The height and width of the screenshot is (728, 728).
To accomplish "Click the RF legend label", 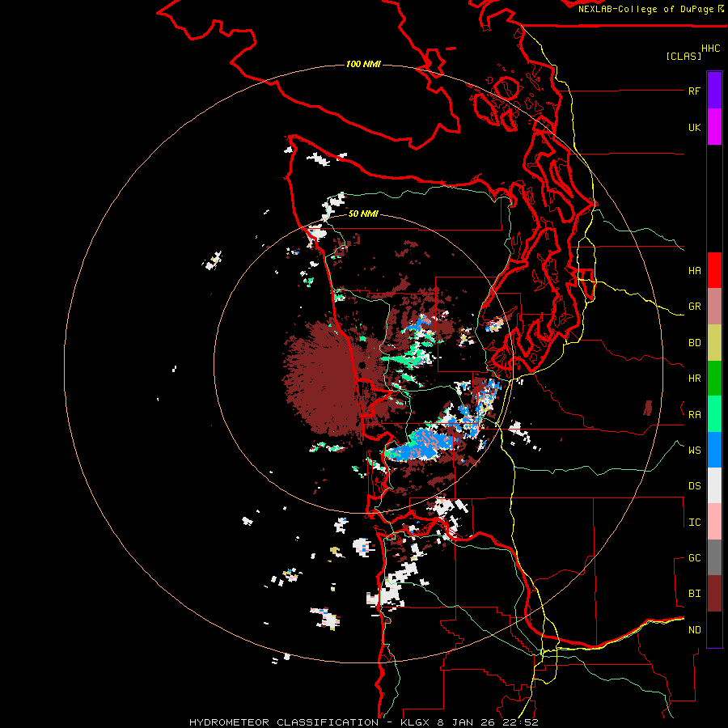I will [694, 91].
